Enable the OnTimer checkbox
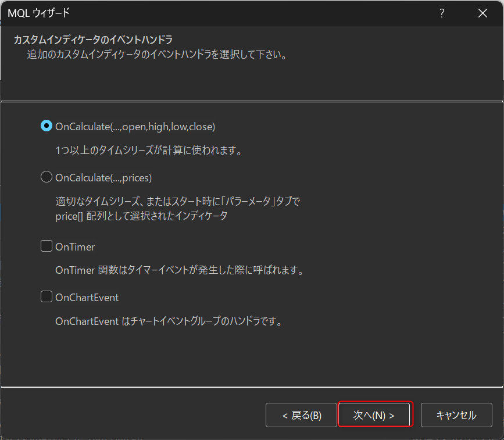The width and height of the screenshot is (504, 440). 47,246
